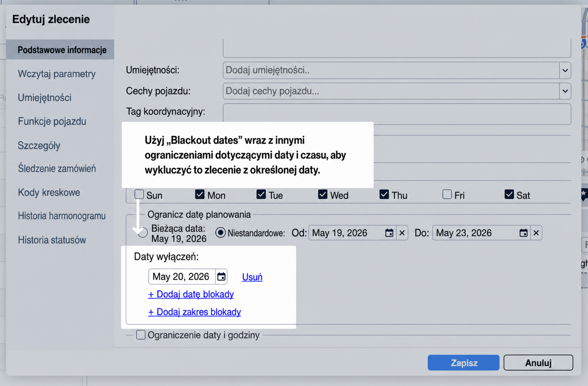Click the Usuń link
588x386 pixels.
[x=252, y=277]
